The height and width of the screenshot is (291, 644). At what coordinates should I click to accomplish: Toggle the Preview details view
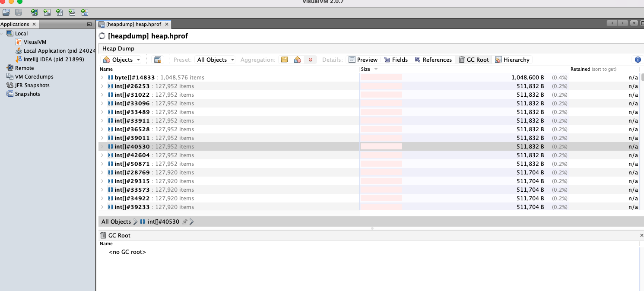[x=363, y=60]
